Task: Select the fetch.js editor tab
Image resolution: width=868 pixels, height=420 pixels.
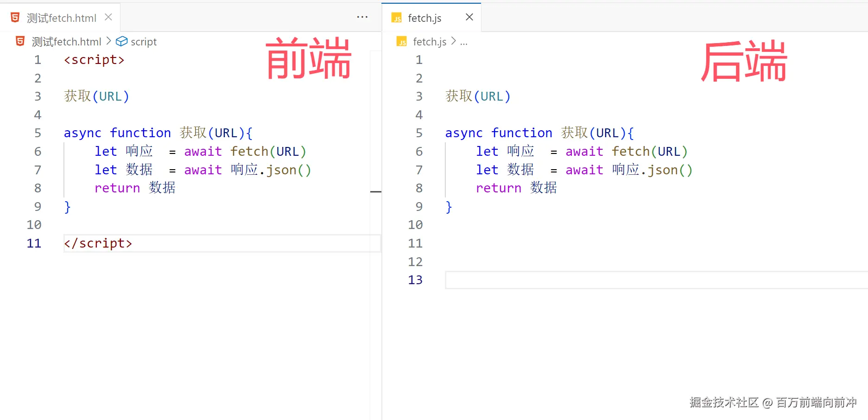Action: coord(431,18)
